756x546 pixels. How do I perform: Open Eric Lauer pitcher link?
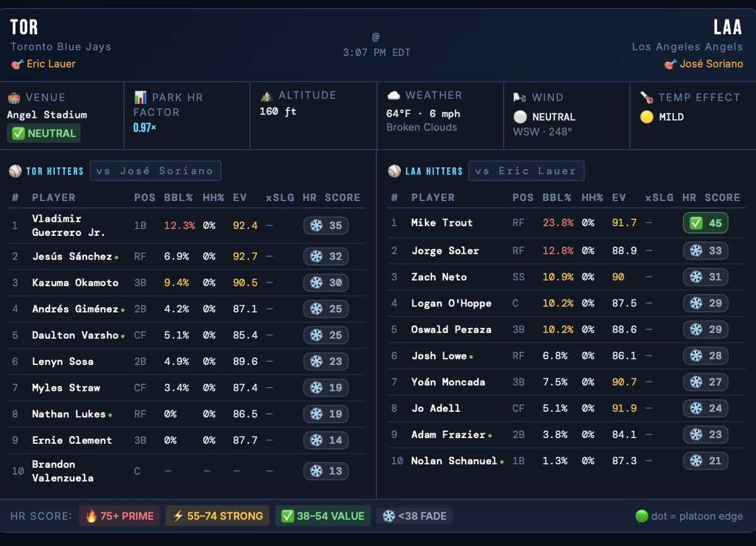(51, 64)
